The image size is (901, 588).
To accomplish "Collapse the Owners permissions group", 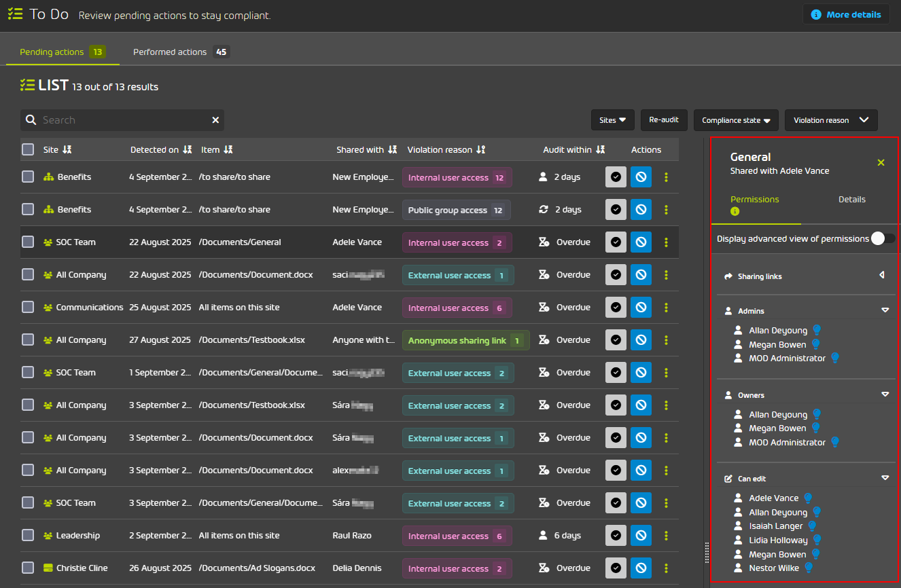I will (x=885, y=394).
